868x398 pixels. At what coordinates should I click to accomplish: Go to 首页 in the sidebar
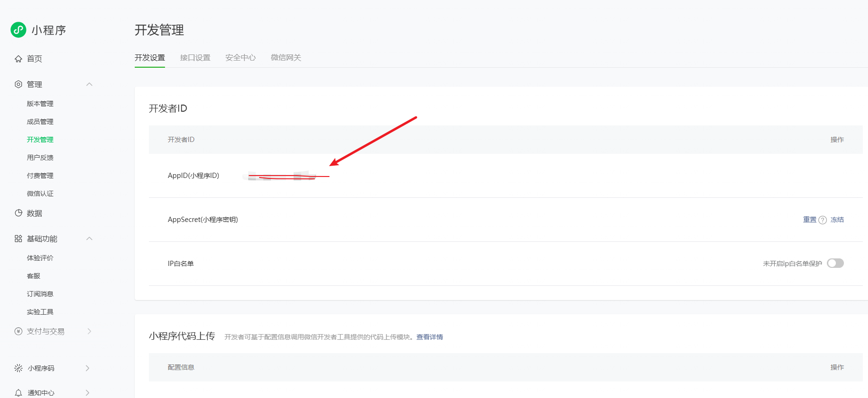click(35, 59)
